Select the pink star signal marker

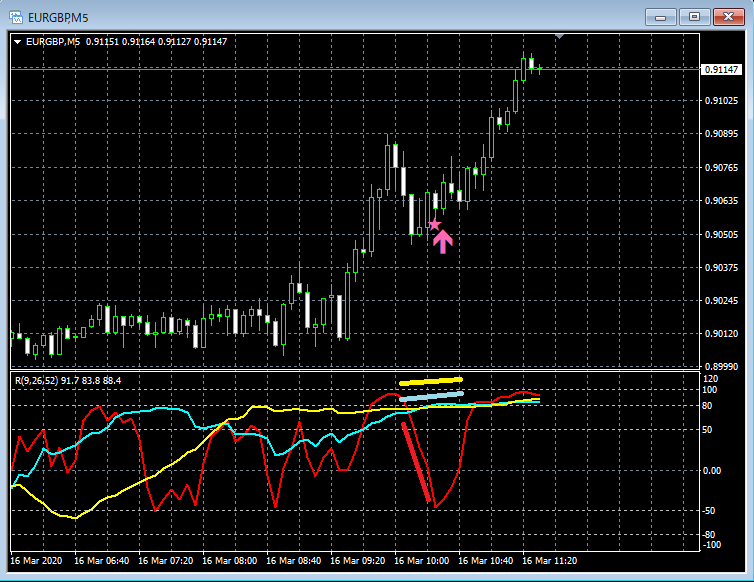click(x=434, y=225)
